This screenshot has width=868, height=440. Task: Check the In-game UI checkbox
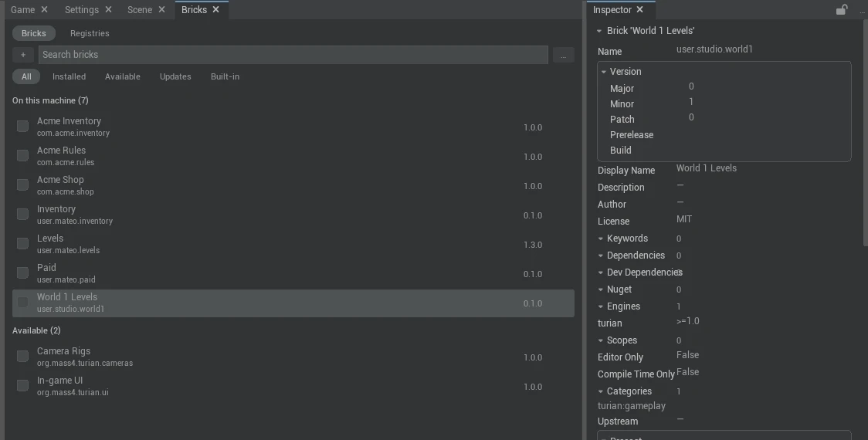pos(22,386)
